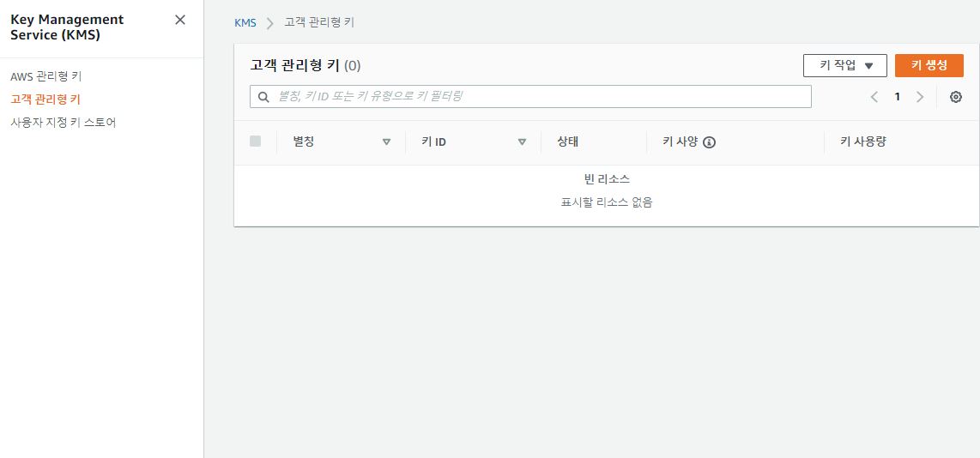Screen dimensions: 980x458
Task: Open table preferences gear icon
Action: (956, 97)
